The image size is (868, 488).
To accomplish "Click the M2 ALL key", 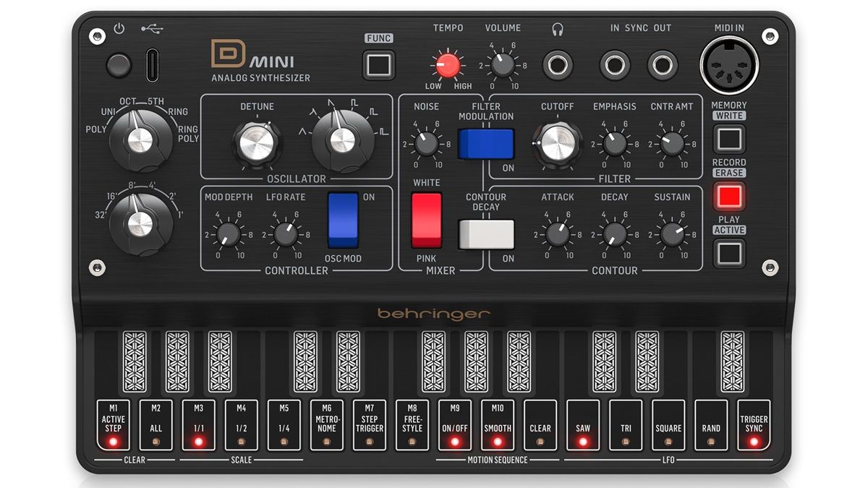I will pos(156,425).
